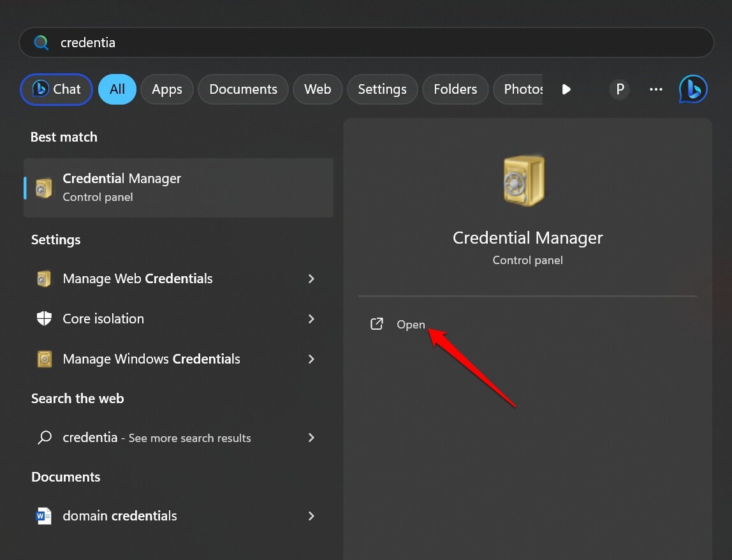Click the magnifying glass in the search bar

(x=41, y=42)
